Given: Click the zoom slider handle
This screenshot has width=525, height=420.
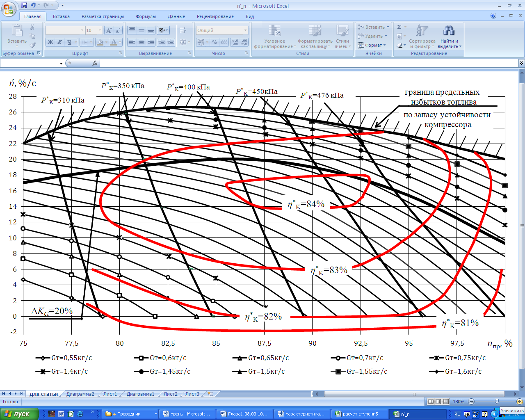Looking at the screenshot, I should point(497,402).
